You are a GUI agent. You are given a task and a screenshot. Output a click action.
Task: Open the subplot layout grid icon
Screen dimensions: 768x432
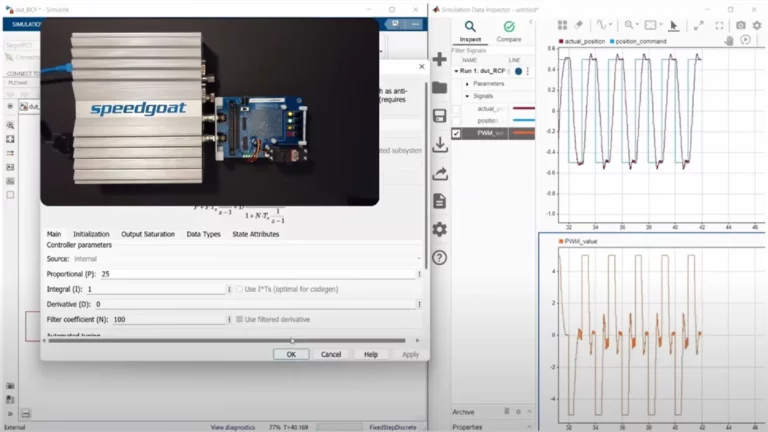(x=562, y=25)
